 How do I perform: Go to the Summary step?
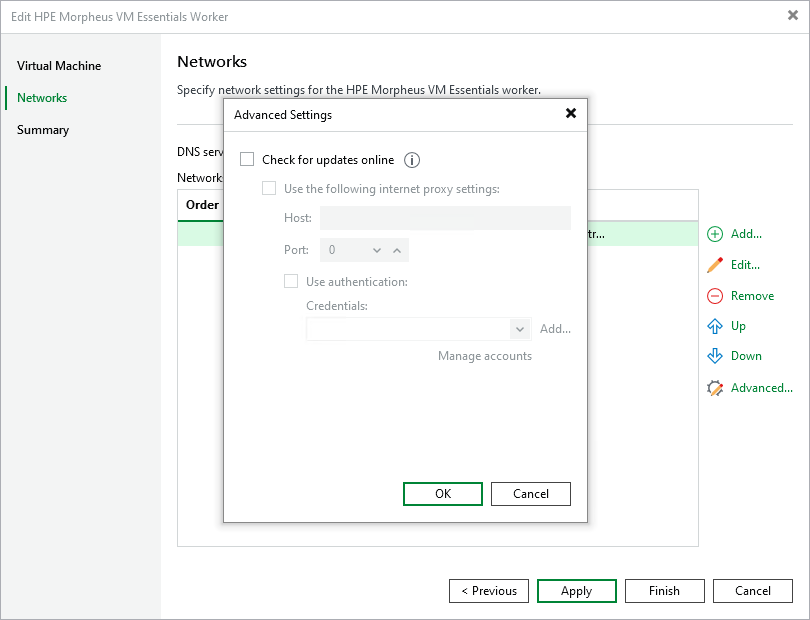[42, 129]
